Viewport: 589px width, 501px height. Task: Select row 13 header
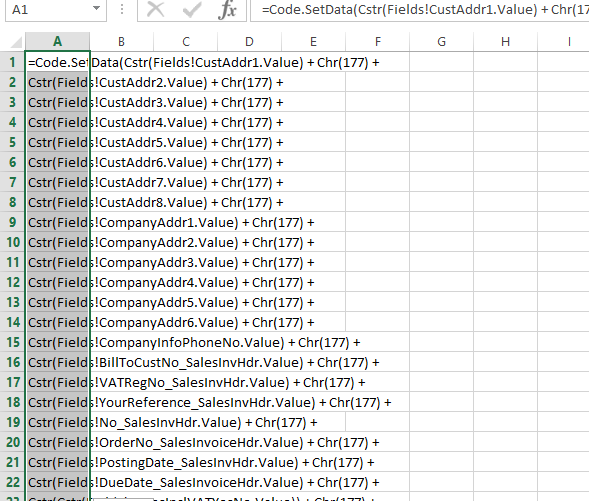tap(12, 302)
